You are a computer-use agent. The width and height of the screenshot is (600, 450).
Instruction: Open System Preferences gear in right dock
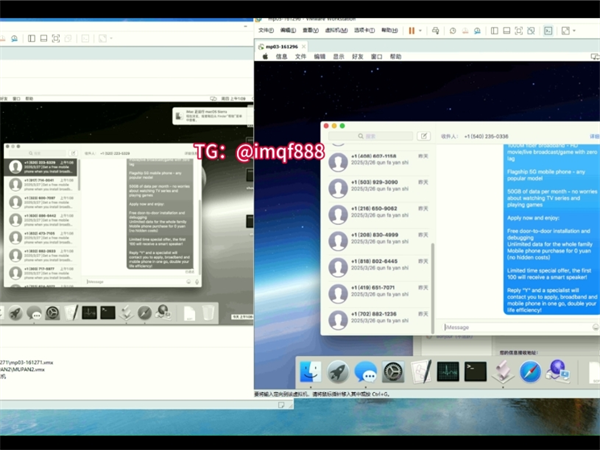394,373
